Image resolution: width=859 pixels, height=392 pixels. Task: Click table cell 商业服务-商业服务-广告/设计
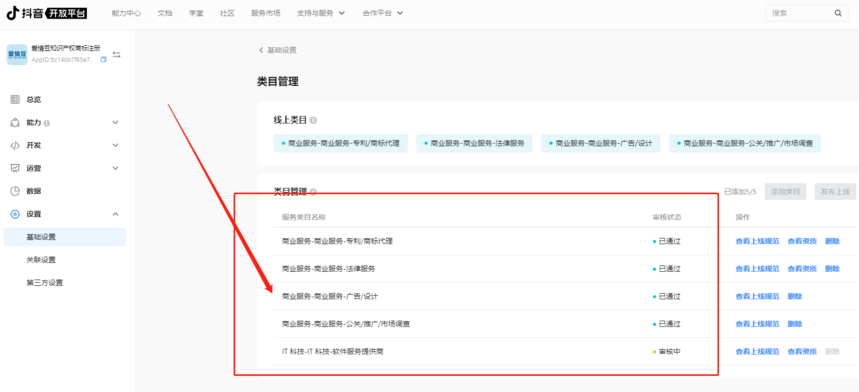click(330, 296)
